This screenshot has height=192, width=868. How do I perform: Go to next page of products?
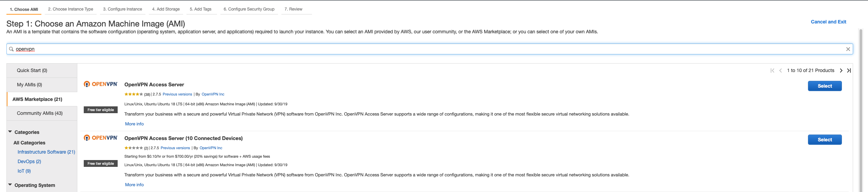(x=841, y=70)
